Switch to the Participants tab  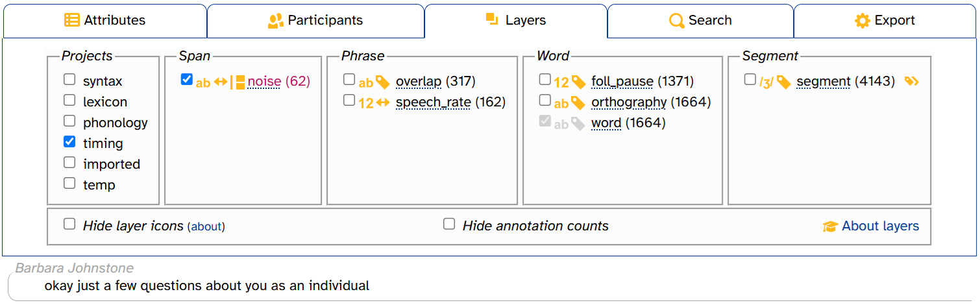pos(315,21)
